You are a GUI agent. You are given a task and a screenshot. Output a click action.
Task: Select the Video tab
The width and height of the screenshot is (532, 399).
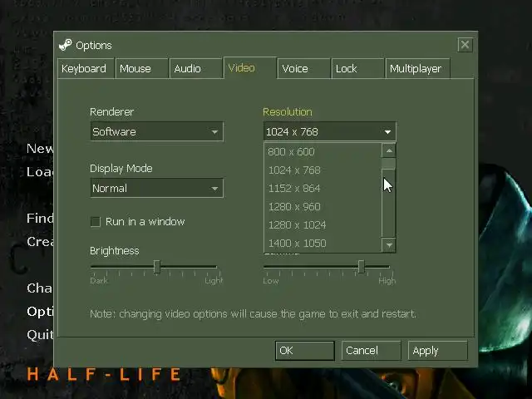click(x=250, y=68)
